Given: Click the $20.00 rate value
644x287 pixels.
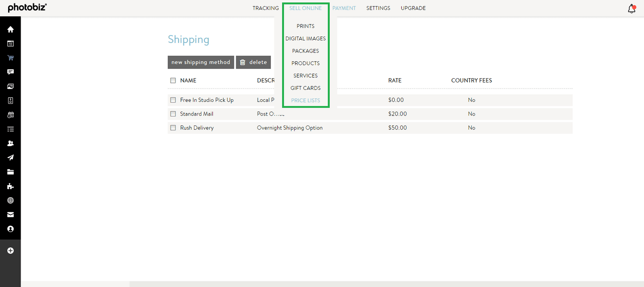Looking at the screenshot, I should pos(398,114).
